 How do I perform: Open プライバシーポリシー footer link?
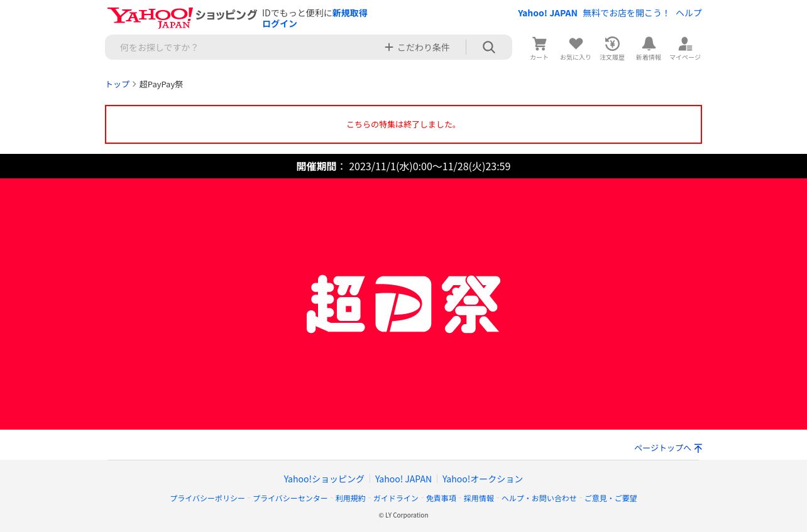[x=207, y=498]
